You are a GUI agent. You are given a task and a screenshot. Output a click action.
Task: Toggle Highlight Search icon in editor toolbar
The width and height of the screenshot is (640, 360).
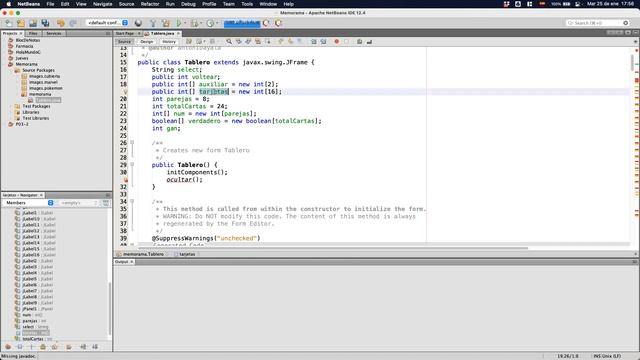(258, 42)
